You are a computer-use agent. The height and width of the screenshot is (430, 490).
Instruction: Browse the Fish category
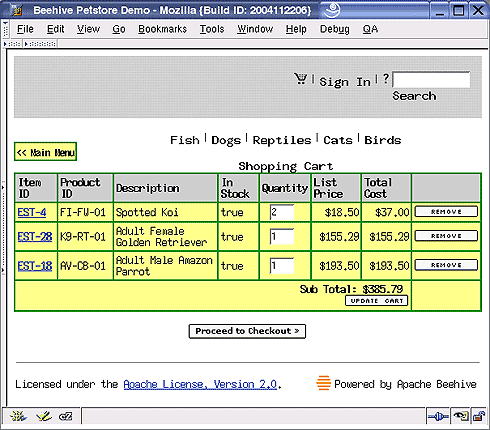(185, 140)
